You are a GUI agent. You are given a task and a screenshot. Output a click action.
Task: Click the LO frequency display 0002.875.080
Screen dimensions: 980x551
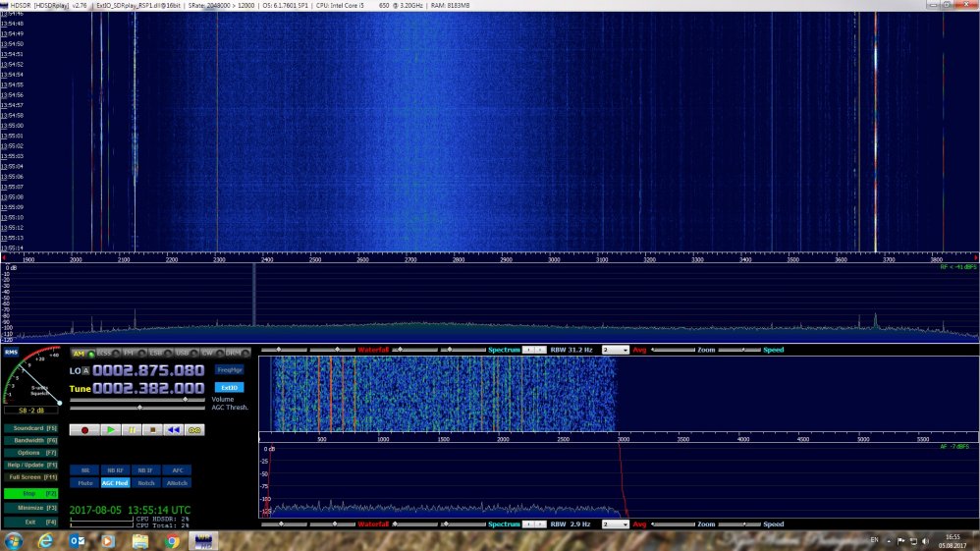(148, 370)
